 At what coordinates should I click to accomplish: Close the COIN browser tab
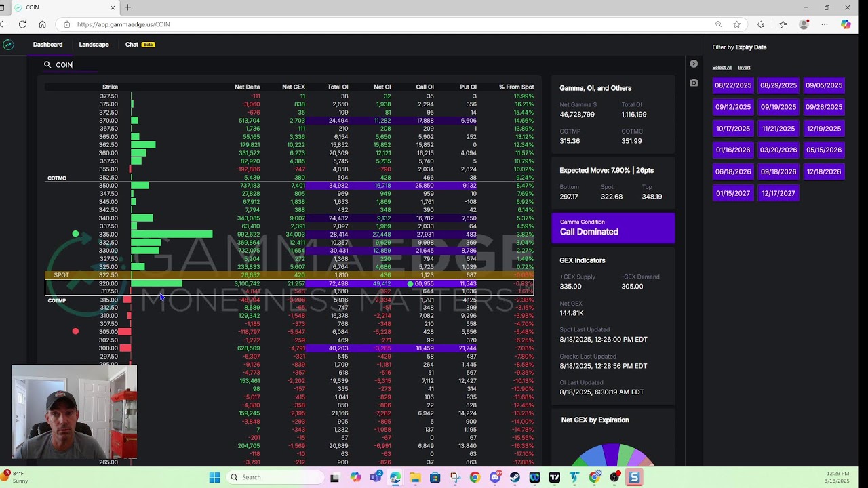(x=113, y=7)
